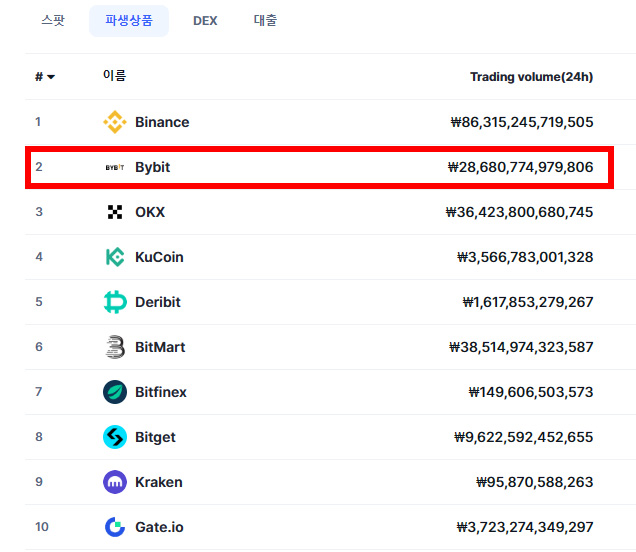Open the KuCoin exchange link
Viewport: 636px width, 552px height.
pos(159,257)
